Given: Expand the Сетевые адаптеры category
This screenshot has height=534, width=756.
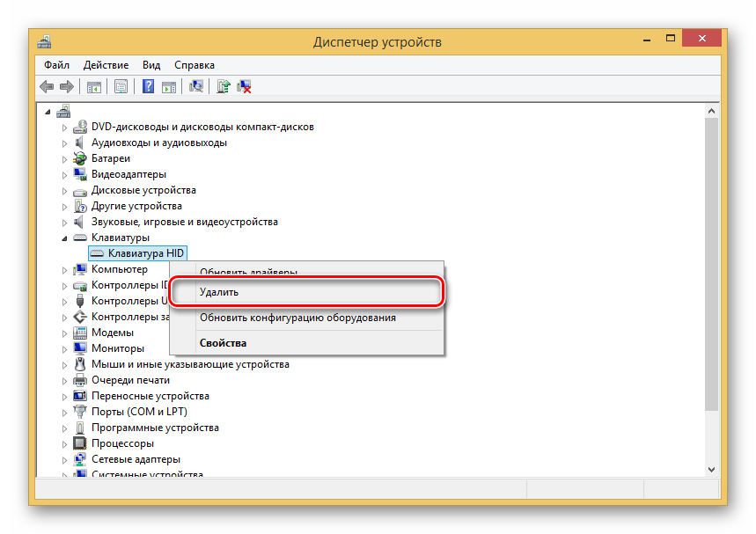Looking at the screenshot, I should pos(64,459).
